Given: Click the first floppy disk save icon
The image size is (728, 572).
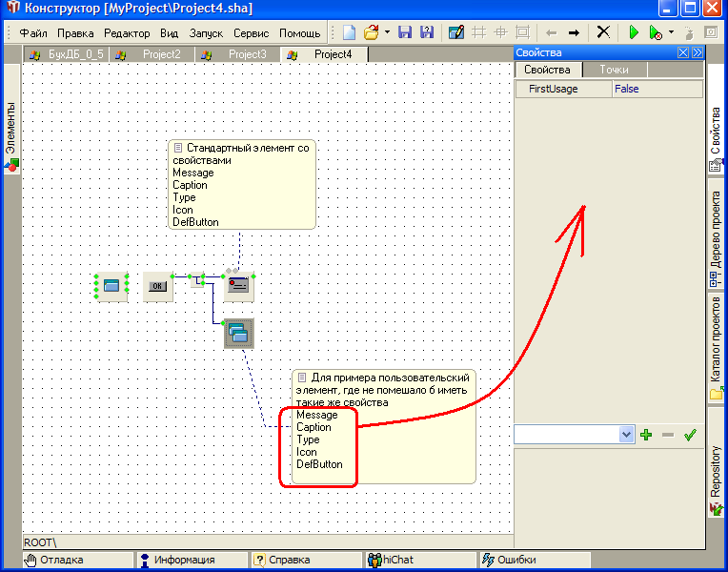Looking at the screenshot, I should [x=405, y=32].
